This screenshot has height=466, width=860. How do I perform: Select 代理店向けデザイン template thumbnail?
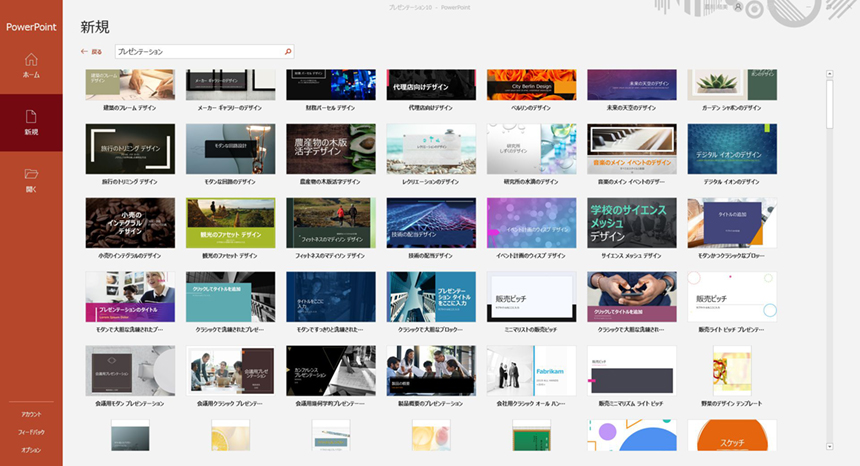[431, 84]
